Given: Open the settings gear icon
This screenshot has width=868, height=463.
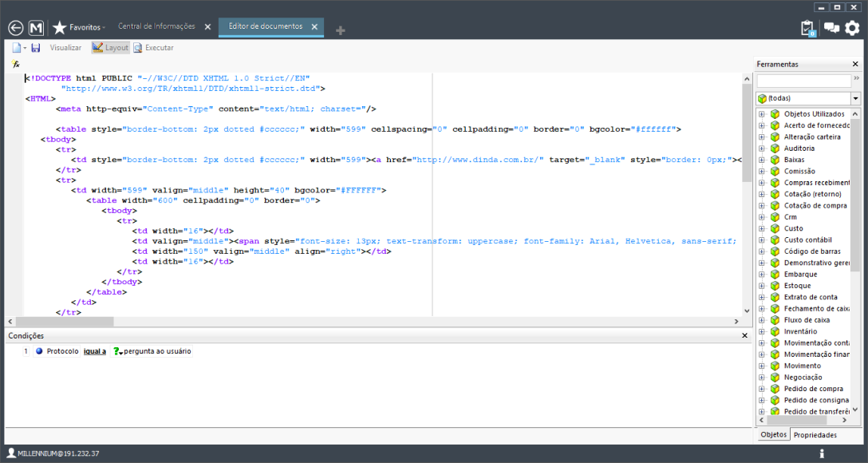Looking at the screenshot, I should [853, 28].
